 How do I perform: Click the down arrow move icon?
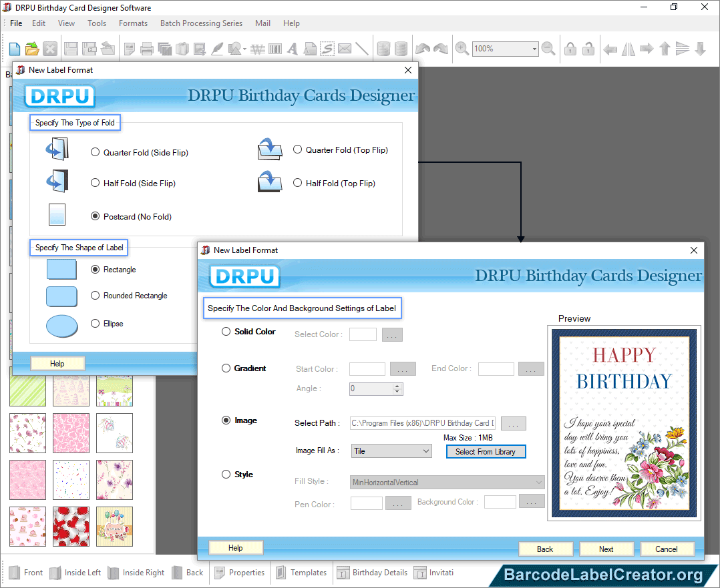[x=700, y=49]
